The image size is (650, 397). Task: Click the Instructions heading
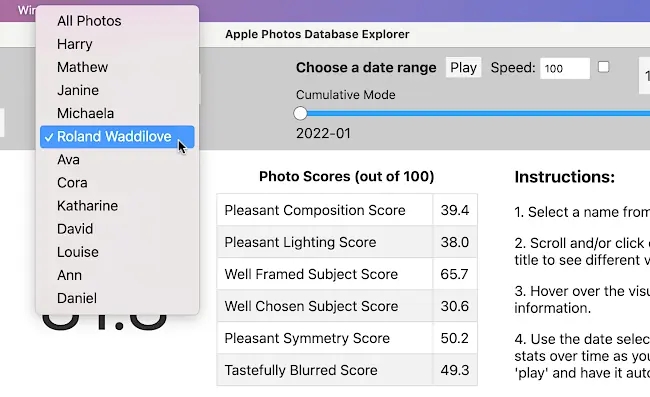click(x=565, y=177)
